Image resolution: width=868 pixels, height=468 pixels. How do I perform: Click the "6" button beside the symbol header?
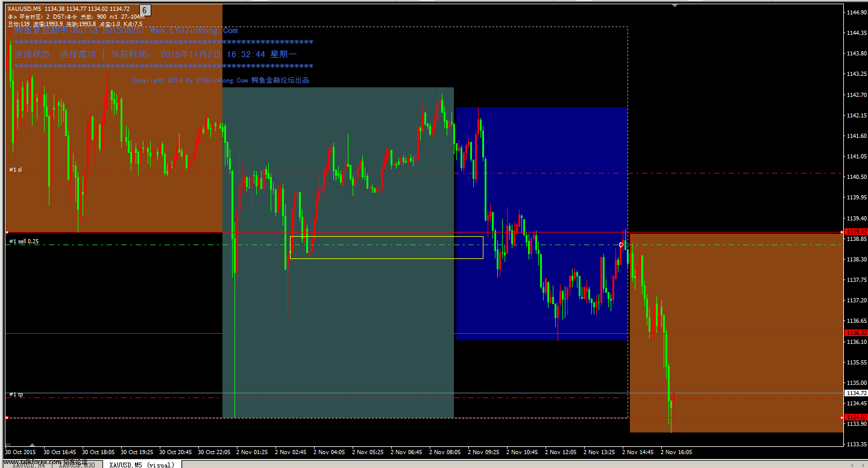(145, 10)
